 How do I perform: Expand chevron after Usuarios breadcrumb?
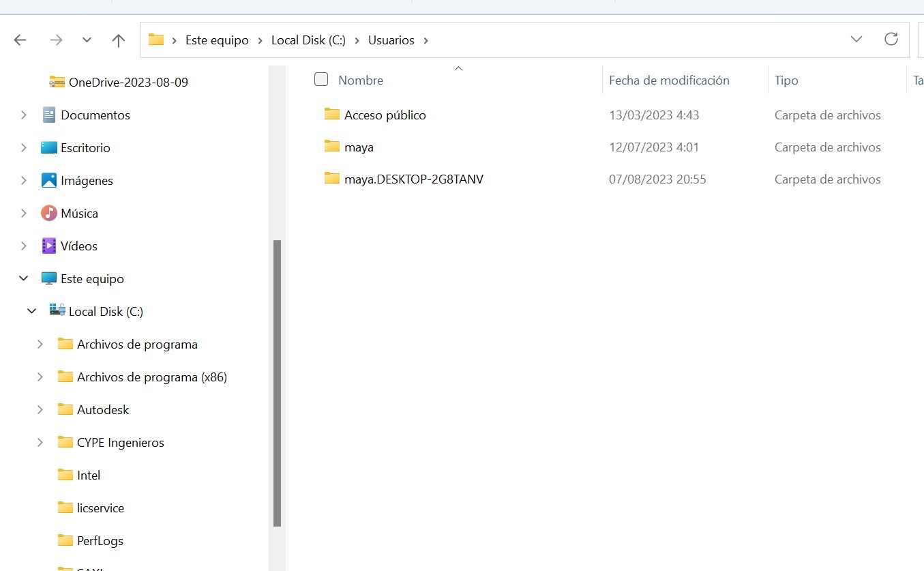point(426,40)
